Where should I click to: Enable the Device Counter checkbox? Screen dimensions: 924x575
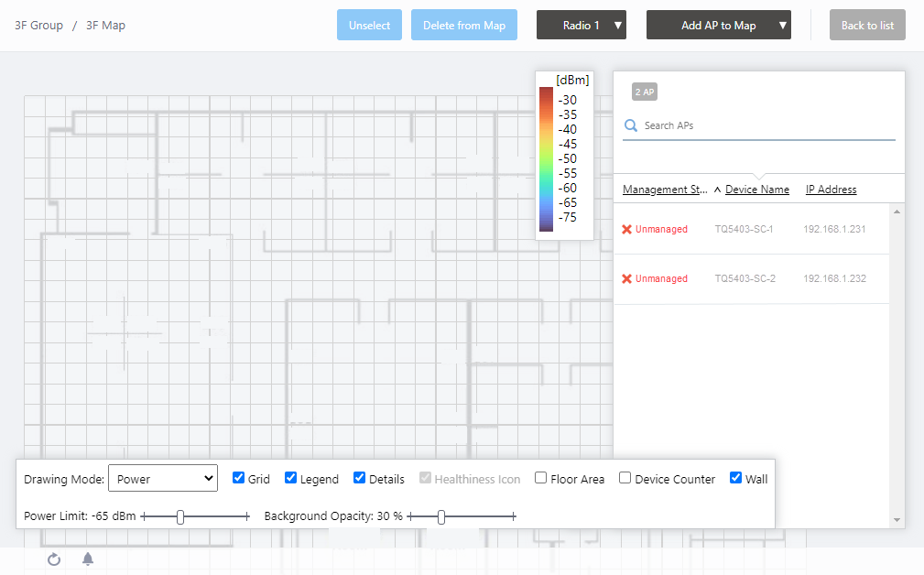click(x=625, y=478)
